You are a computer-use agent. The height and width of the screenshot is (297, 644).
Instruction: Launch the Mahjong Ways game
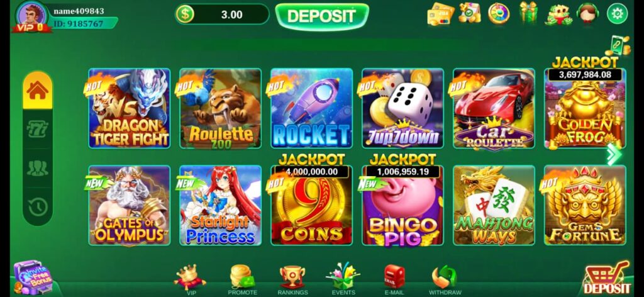[494, 205]
